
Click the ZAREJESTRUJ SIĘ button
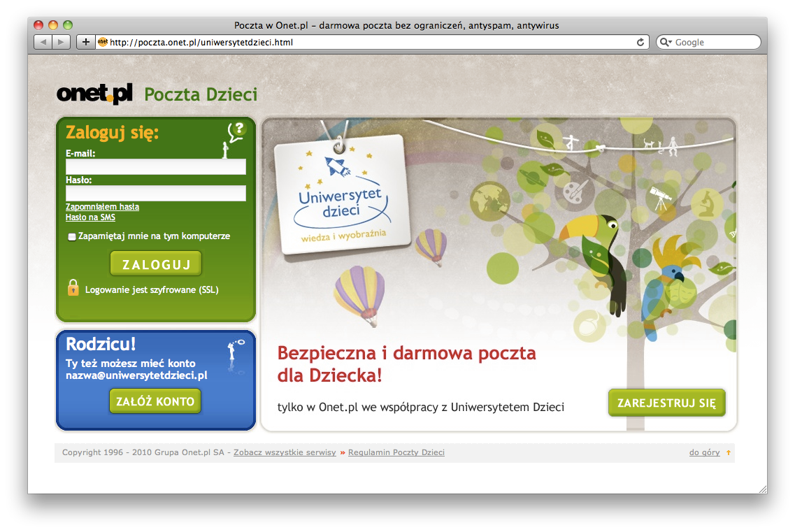(x=667, y=403)
